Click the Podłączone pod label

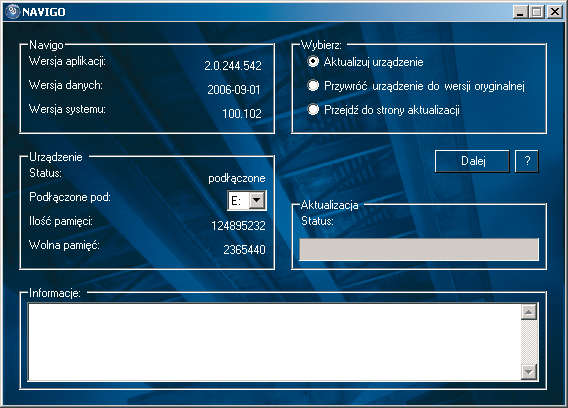click(x=70, y=197)
